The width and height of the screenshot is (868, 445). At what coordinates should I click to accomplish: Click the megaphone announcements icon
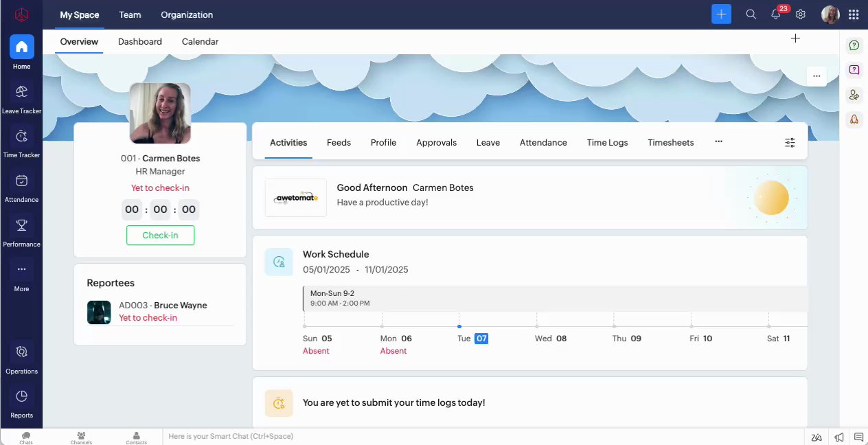click(x=838, y=437)
